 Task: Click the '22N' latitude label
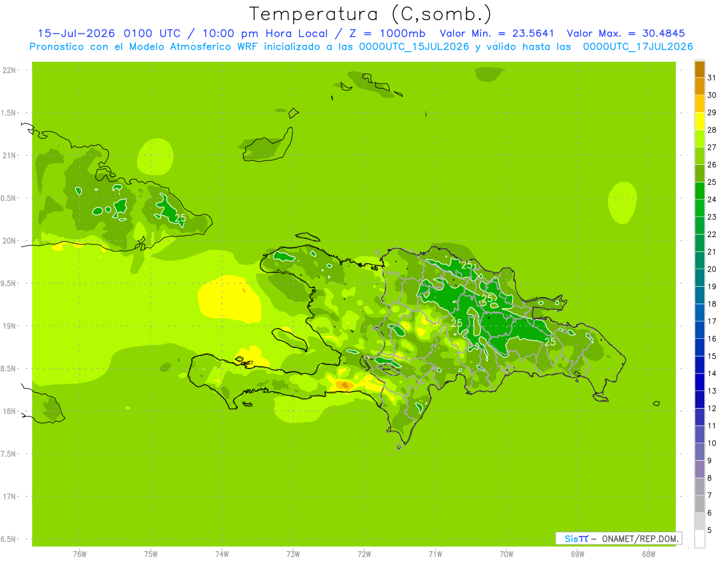pos(8,70)
